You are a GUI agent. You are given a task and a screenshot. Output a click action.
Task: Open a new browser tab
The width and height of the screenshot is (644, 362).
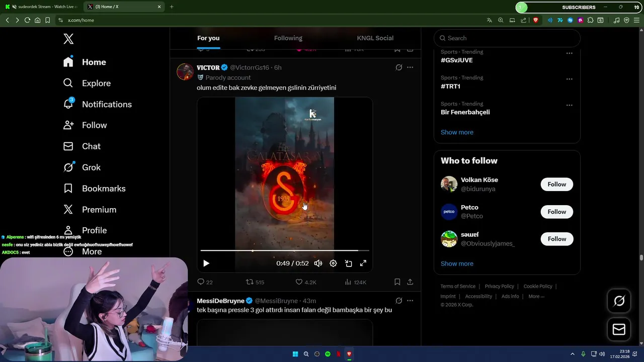coord(172,7)
